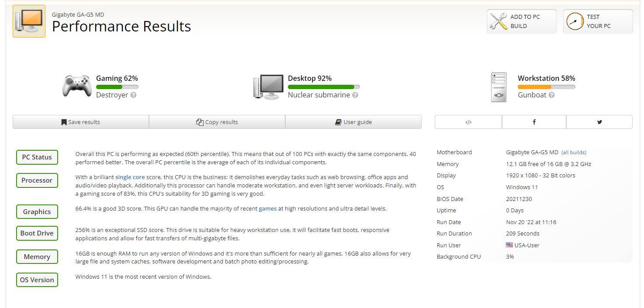Image resolution: width=644 pixels, height=308 pixels.
Task: Open the single core link
Action: [130, 177]
